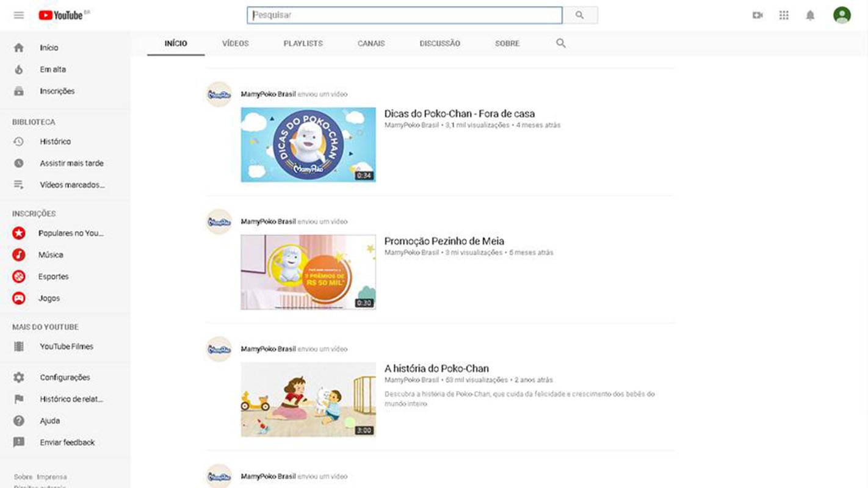
Task: Open Promoção Pezinho de Meia thumbnail
Action: click(x=308, y=272)
